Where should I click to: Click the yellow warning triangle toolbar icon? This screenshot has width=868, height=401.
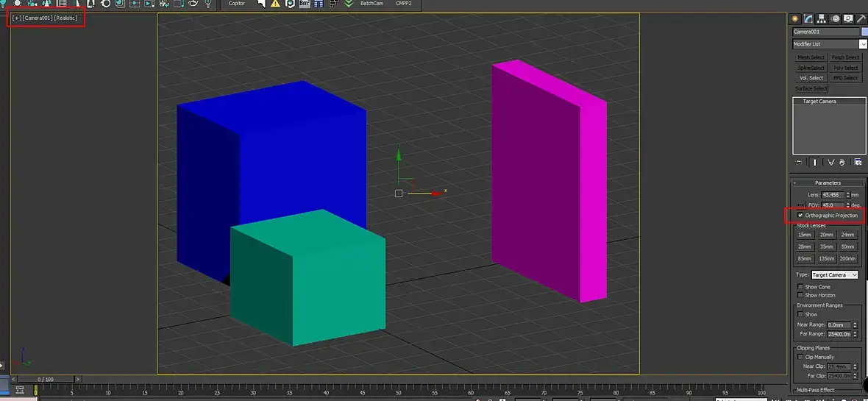click(275, 4)
